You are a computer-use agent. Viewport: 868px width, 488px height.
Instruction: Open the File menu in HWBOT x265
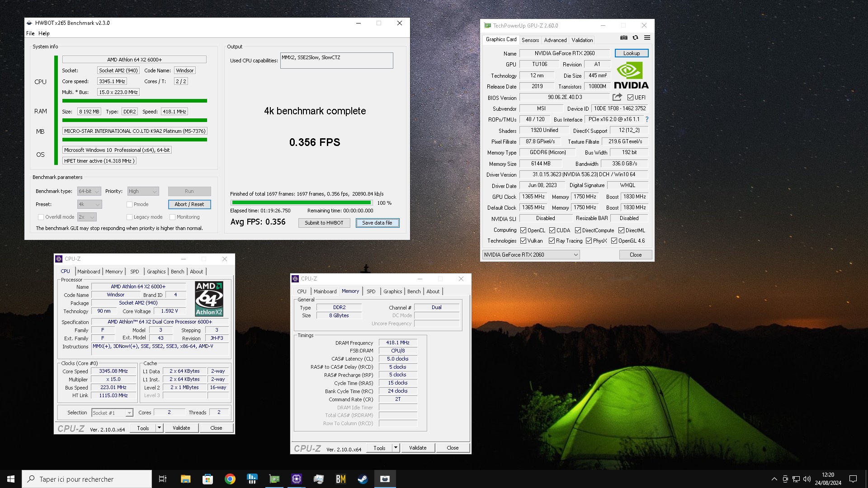[x=30, y=33]
